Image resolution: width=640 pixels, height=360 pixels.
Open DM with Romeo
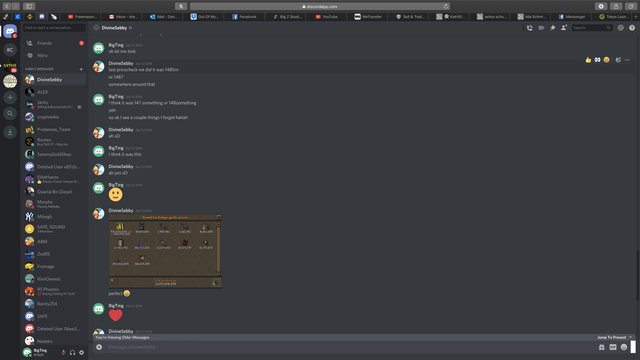(54, 142)
